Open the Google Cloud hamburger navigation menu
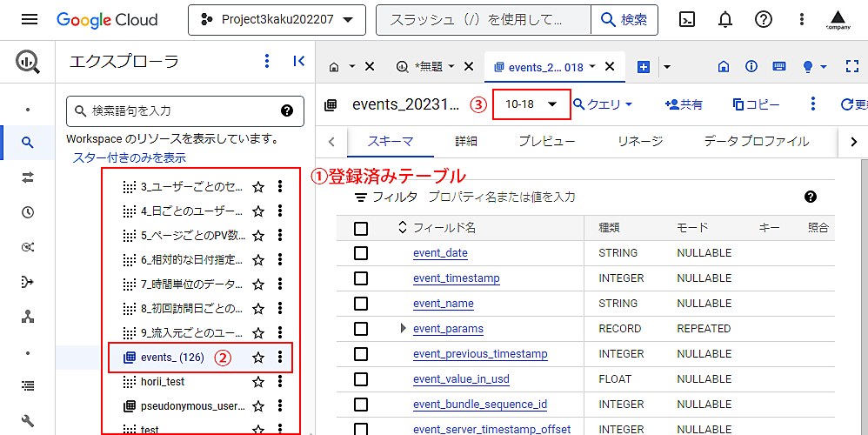The height and width of the screenshot is (435, 868). pos(29,19)
